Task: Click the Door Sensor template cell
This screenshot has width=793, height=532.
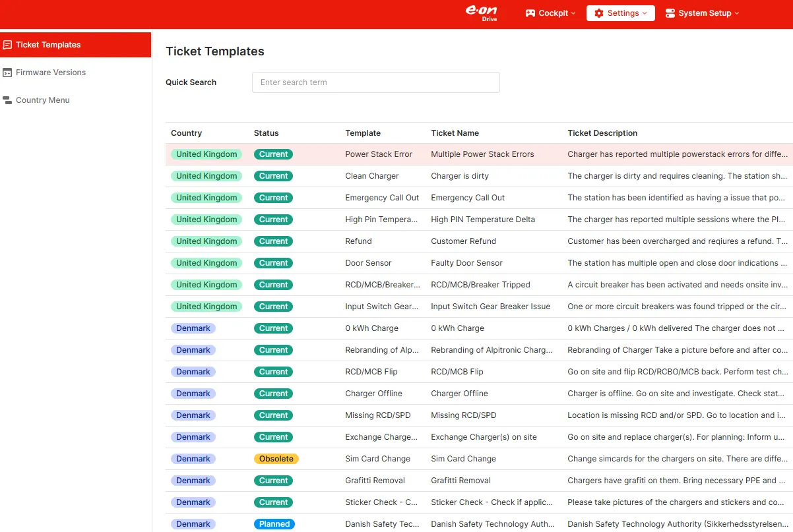Action: click(x=368, y=263)
